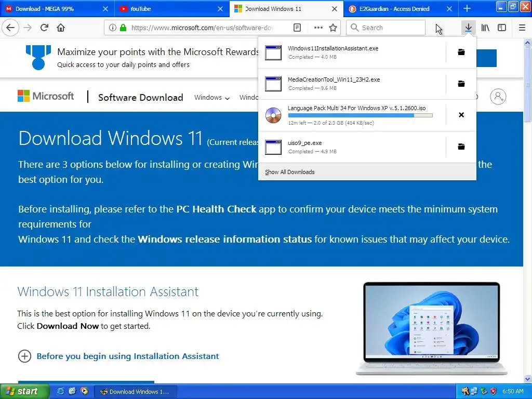This screenshot has height=399, width=532.
Task: Click the Windows start button
Action: (x=24, y=391)
